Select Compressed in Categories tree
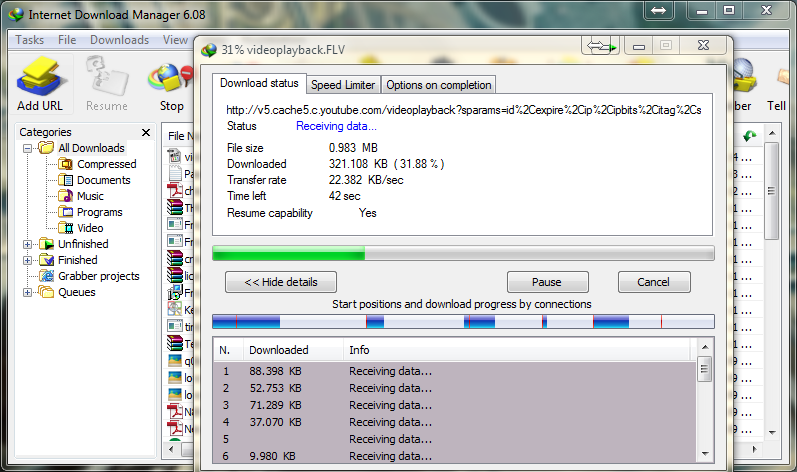This screenshot has height=472, width=797. click(x=107, y=164)
